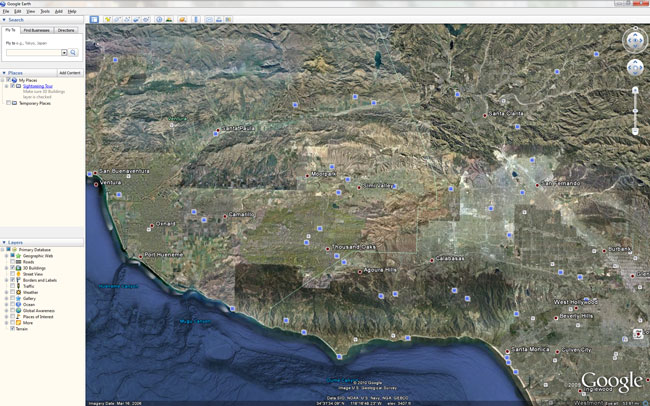The image size is (650, 406).
Task: Expand the More layer node
Action: pyautogui.click(x=7, y=323)
